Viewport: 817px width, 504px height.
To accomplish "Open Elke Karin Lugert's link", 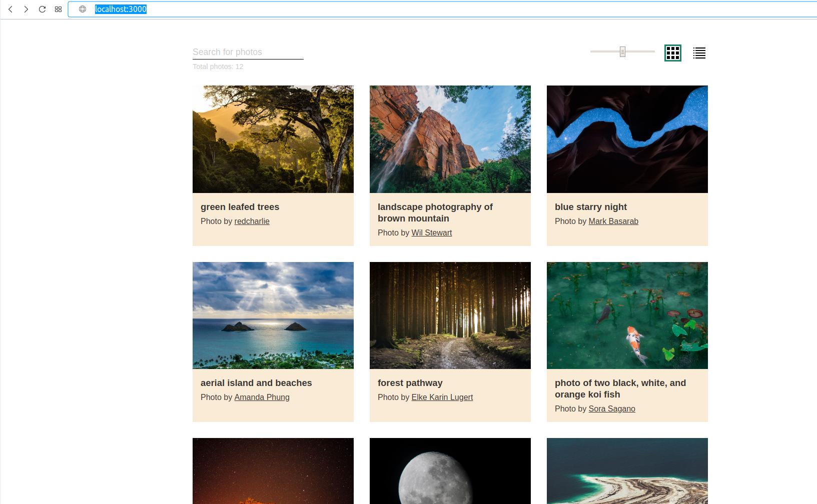I will (442, 397).
